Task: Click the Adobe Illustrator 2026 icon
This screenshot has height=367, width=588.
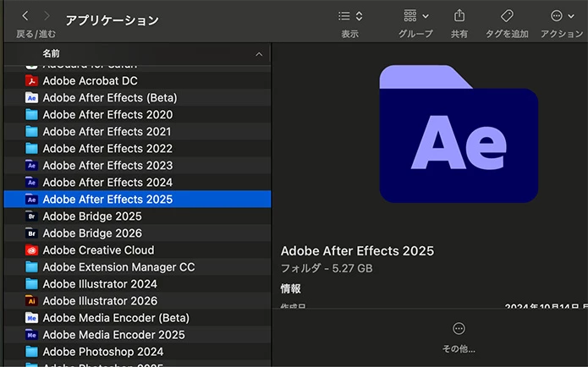Action: pyautogui.click(x=31, y=301)
